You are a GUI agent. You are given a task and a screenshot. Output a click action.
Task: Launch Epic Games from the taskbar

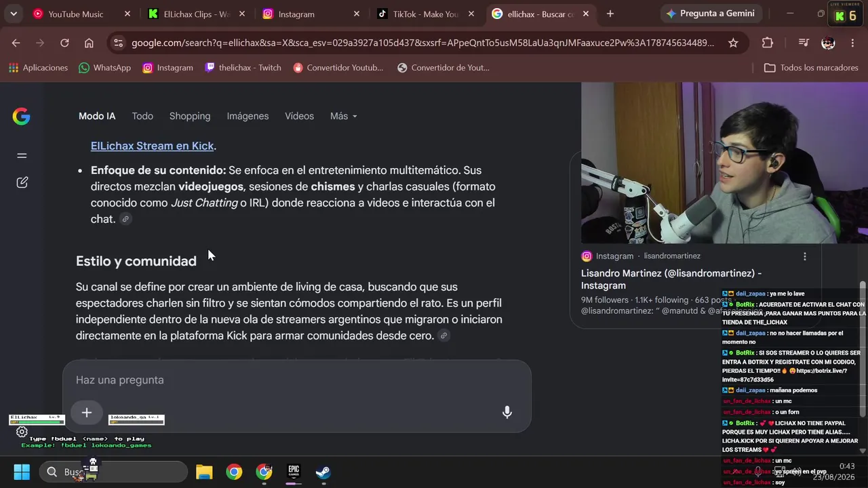[294, 472]
